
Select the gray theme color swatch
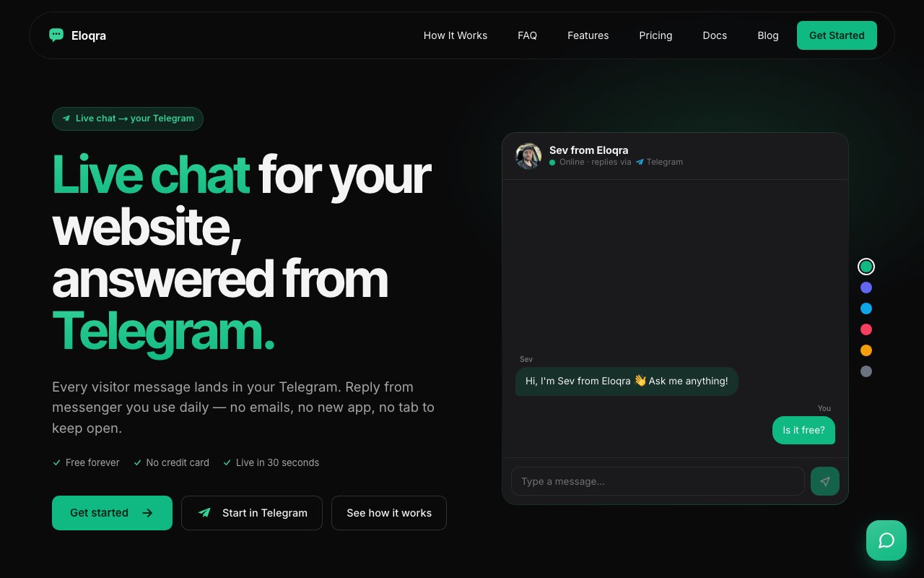(866, 371)
